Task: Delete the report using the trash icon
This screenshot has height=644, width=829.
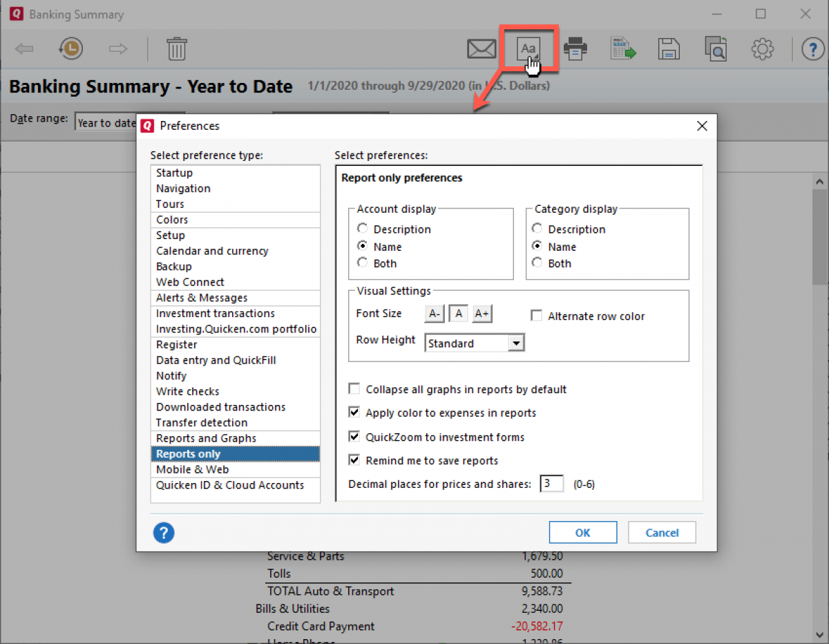Action: pyautogui.click(x=177, y=48)
